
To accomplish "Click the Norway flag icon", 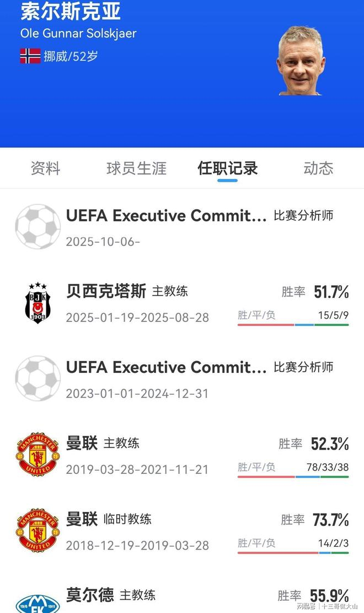I will pyautogui.click(x=30, y=56).
